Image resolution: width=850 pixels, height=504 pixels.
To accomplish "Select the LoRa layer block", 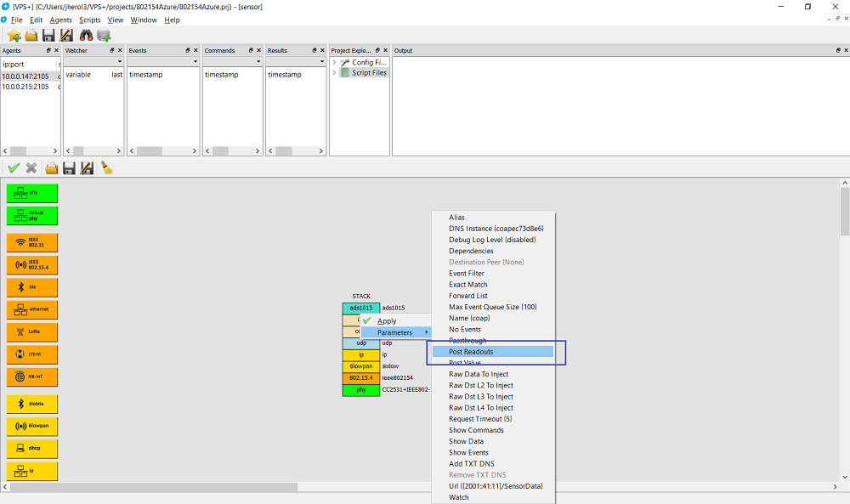I will [x=32, y=332].
